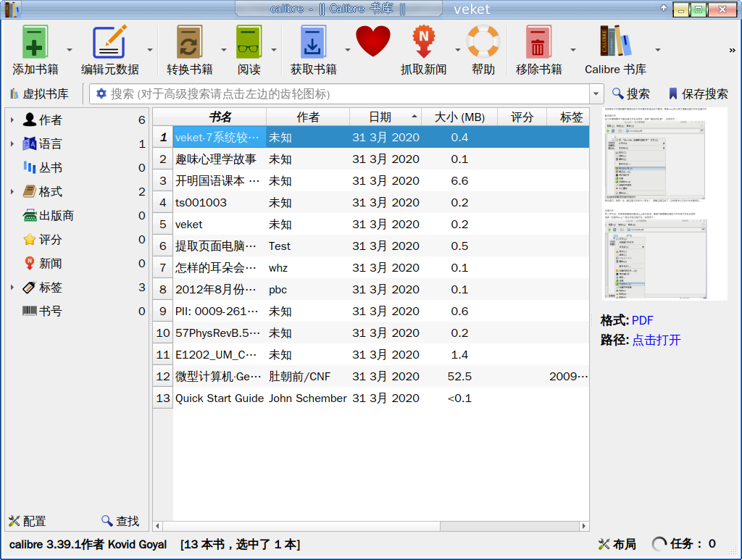Click the 虚拟书库 virtual library button
Viewport: 742px width, 560px height.
point(40,93)
